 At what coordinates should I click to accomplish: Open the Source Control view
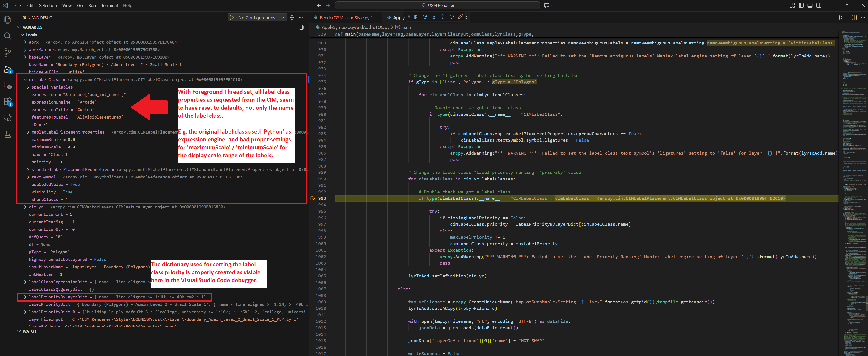coord(7,52)
